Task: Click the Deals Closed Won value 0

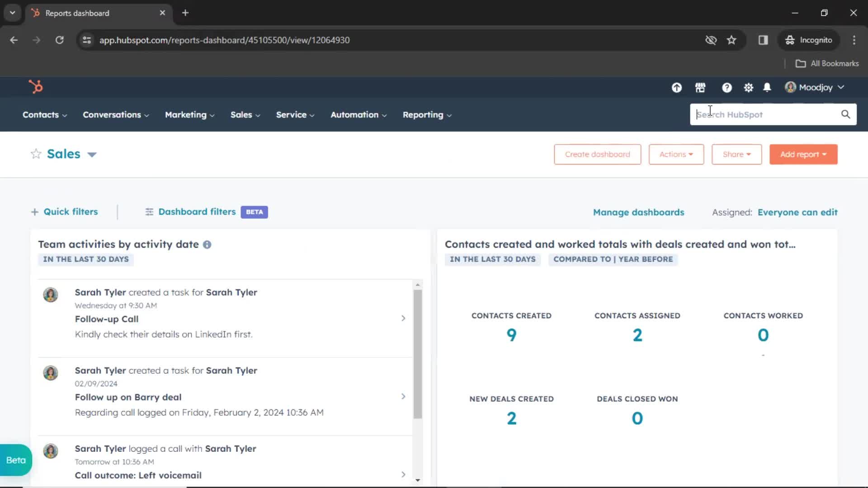Action: tap(637, 418)
